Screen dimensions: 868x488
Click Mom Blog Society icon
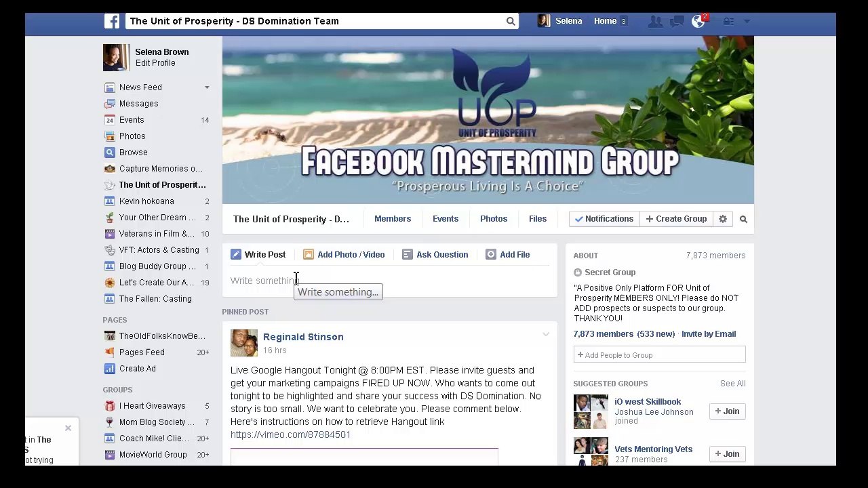109,422
